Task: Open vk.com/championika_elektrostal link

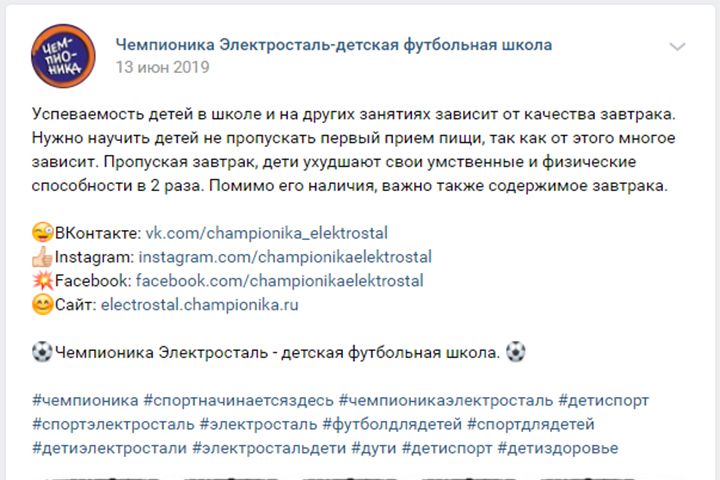Action: click(x=267, y=233)
